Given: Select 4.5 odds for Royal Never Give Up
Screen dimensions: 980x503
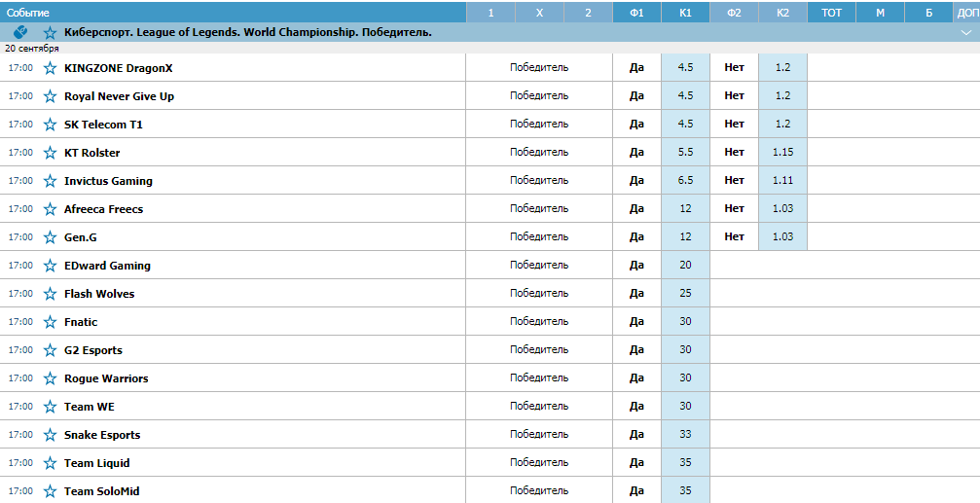Looking at the screenshot, I should coord(686,95).
